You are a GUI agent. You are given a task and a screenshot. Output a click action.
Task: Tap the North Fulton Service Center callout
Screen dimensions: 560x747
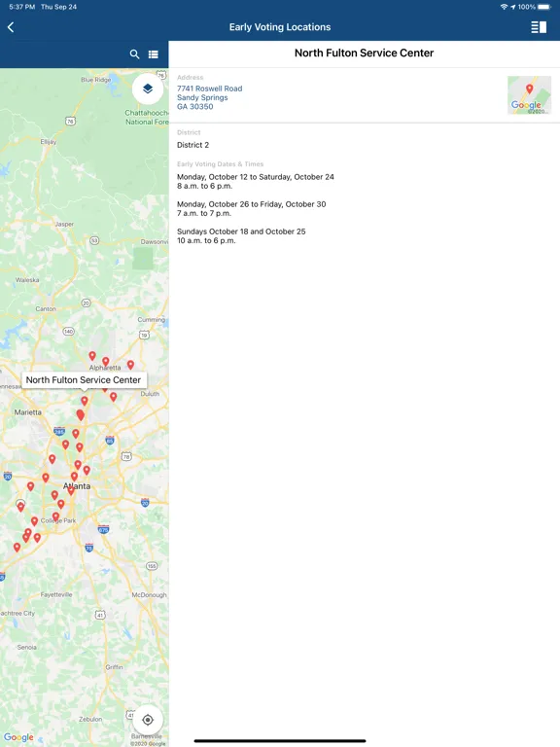[84, 380]
